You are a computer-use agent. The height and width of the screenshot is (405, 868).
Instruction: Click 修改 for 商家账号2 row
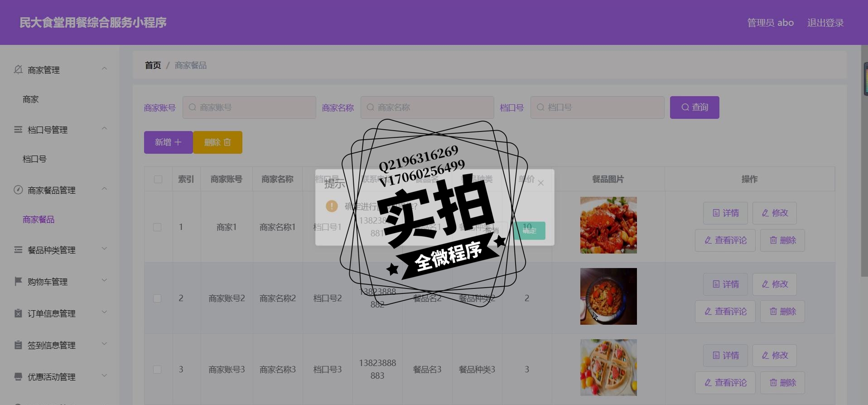point(775,284)
